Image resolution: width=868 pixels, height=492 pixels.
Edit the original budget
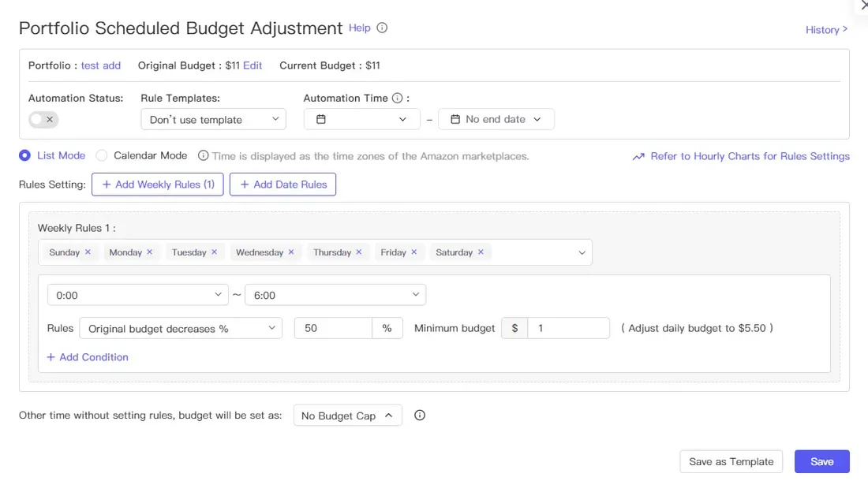253,65
